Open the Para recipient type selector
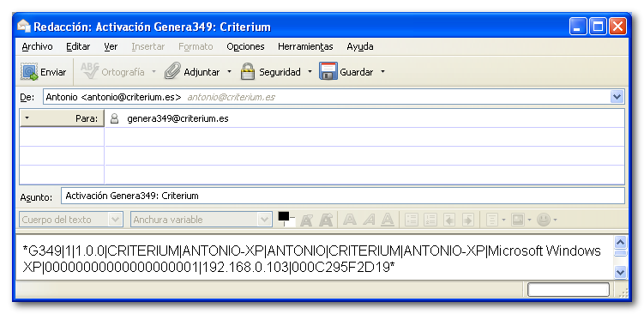644x314 pixels. (x=62, y=118)
